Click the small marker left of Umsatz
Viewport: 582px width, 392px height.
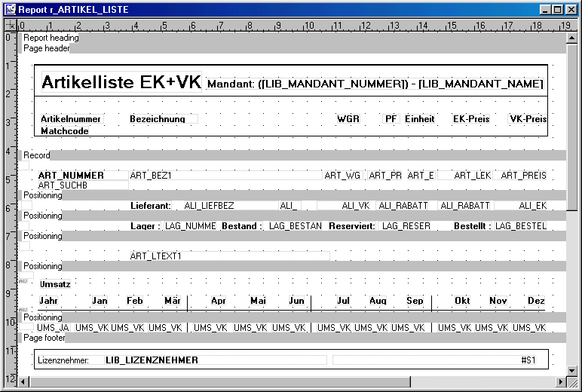tap(23, 281)
